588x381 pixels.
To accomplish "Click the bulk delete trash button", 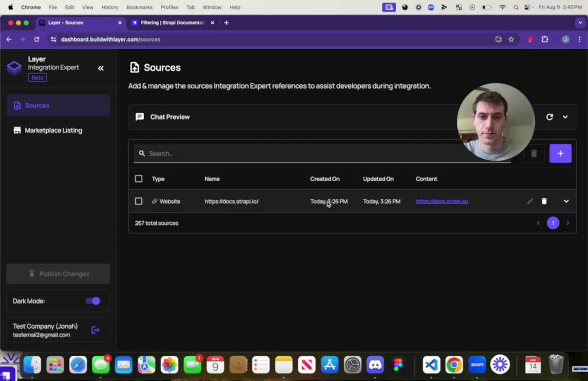I will (533, 153).
